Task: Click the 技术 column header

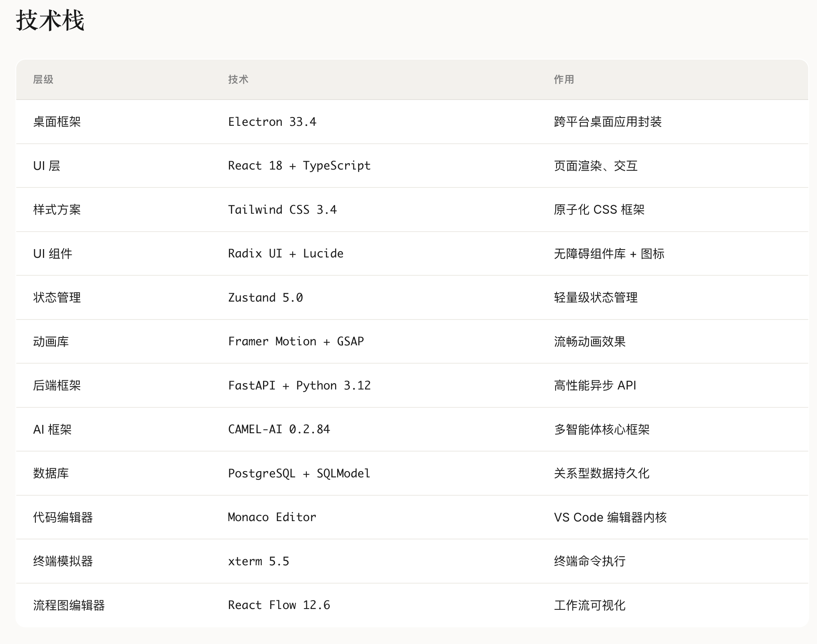Action: [238, 80]
